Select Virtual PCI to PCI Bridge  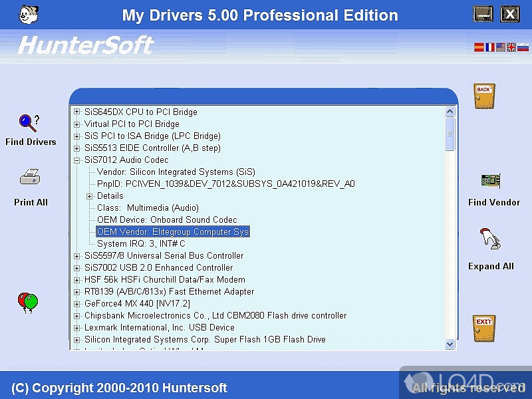pyautogui.click(x=132, y=124)
